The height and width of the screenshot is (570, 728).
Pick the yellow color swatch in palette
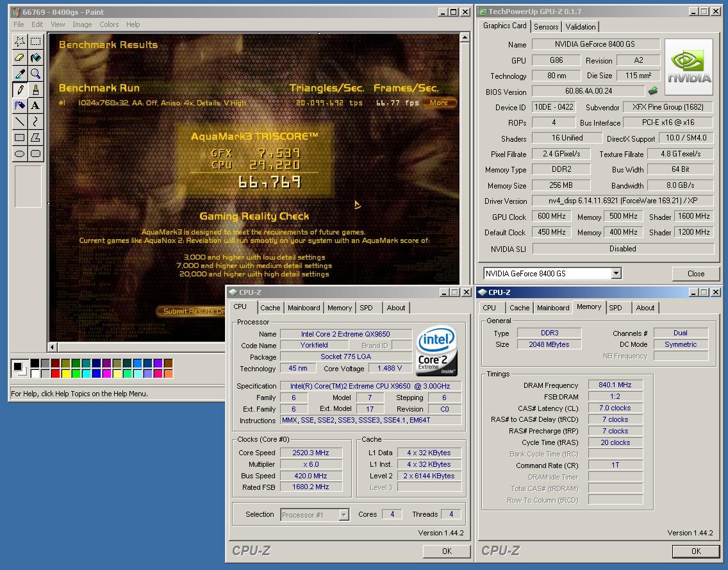click(x=66, y=373)
